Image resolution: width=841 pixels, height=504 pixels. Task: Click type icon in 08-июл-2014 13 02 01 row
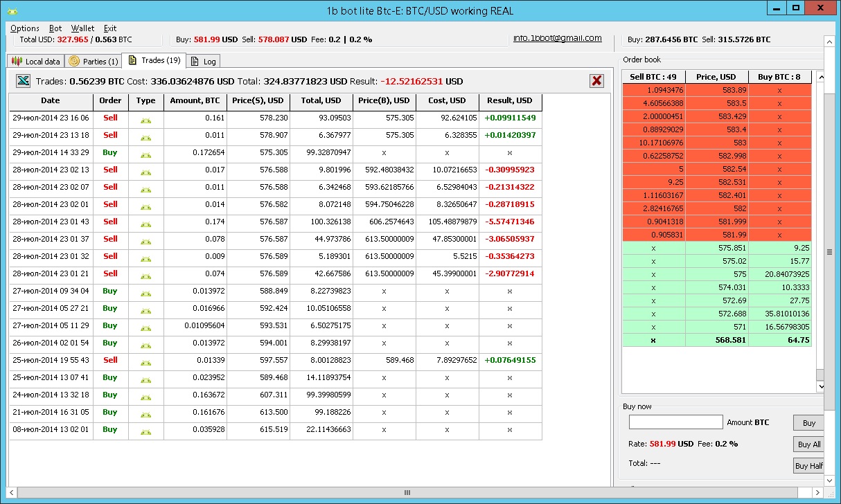coord(145,431)
